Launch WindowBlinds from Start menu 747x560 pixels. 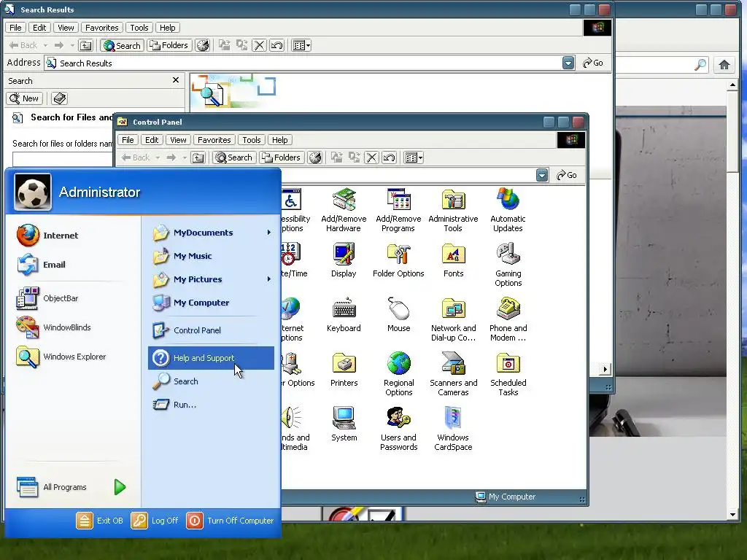click(x=53, y=327)
